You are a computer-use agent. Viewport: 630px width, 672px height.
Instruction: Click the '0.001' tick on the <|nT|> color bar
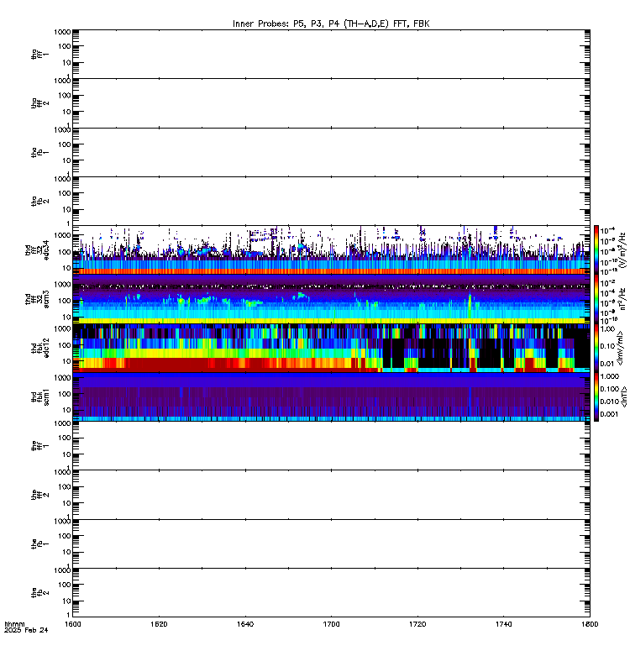coord(609,414)
